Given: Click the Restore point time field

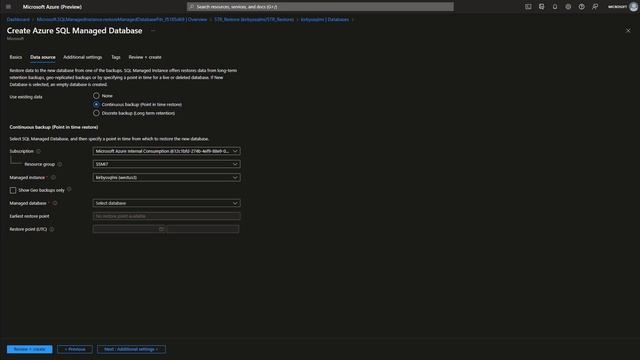Looking at the screenshot, I should pos(203,229).
